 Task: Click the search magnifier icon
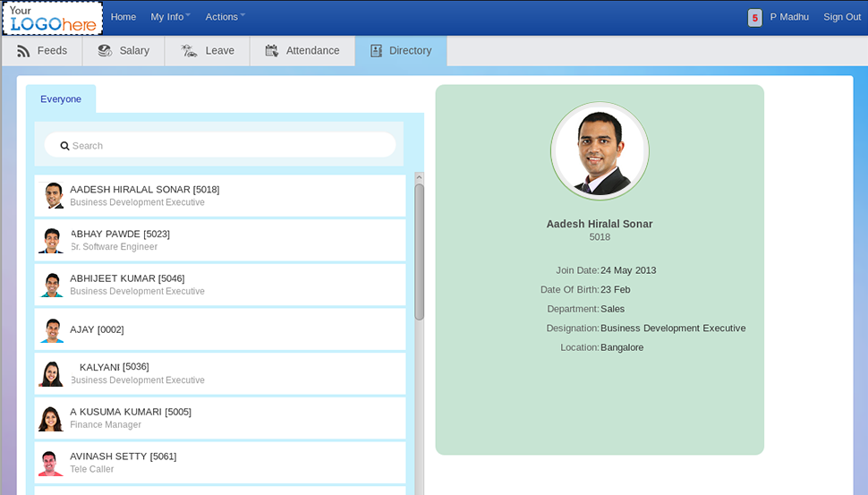[x=64, y=146]
